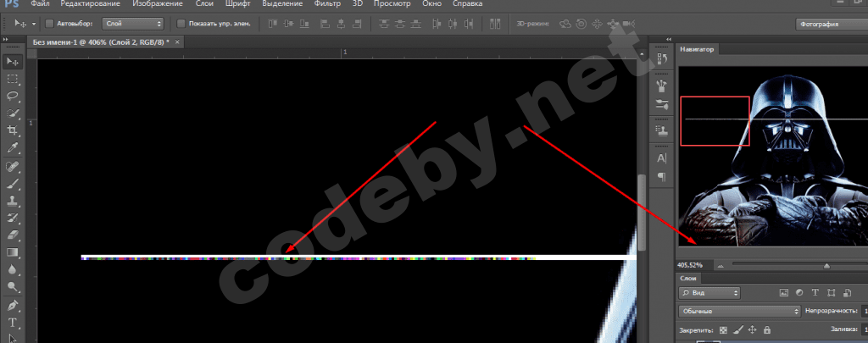This screenshot has height=343, width=868.
Task: Select the Eyedropper tool
Action: 12,147
